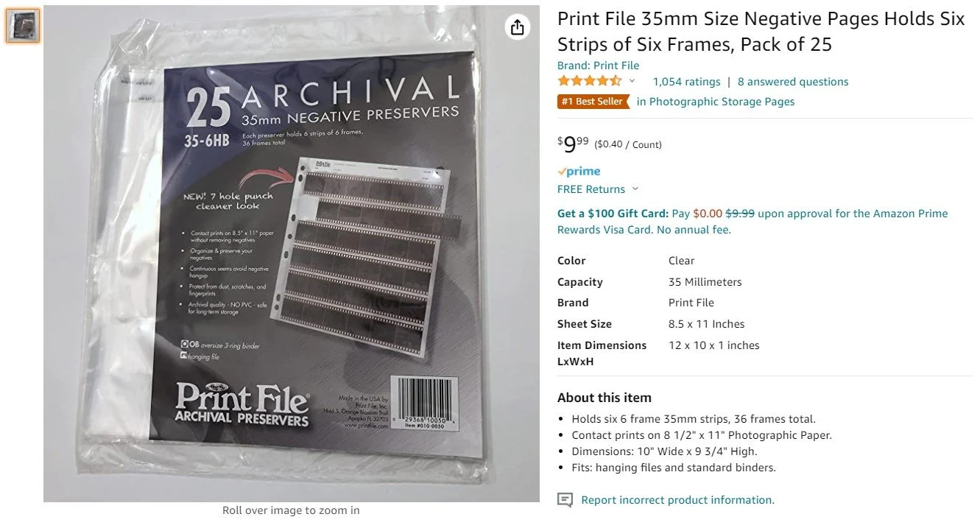
Task: Click the Prime logo
Action: click(579, 172)
